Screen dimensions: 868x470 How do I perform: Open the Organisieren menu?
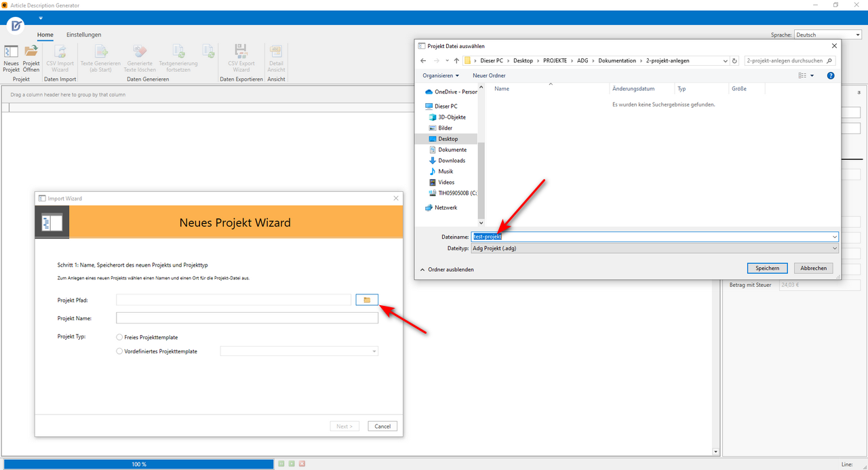pos(441,75)
